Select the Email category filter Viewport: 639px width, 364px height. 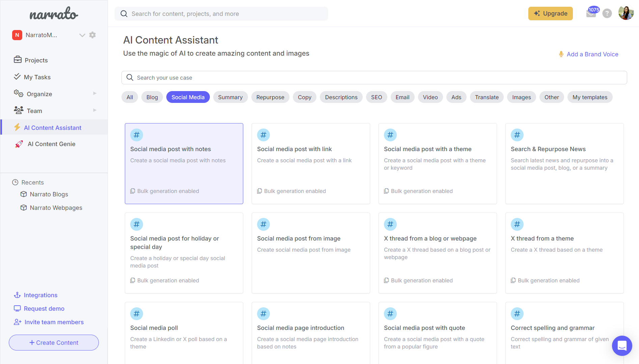(x=402, y=97)
